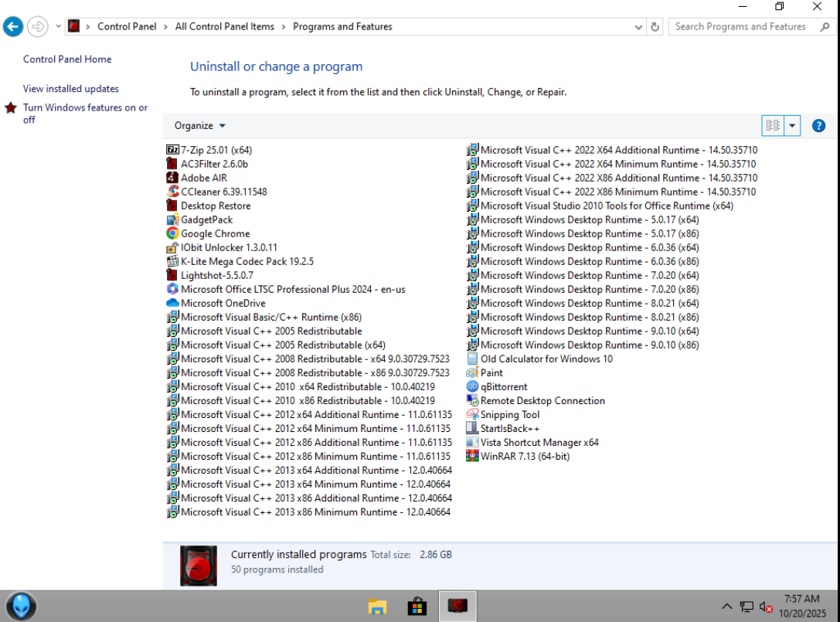The width and height of the screenshot is (840, 622).
Task: Expand the address bar history dropdown
Action: [638, 27]
